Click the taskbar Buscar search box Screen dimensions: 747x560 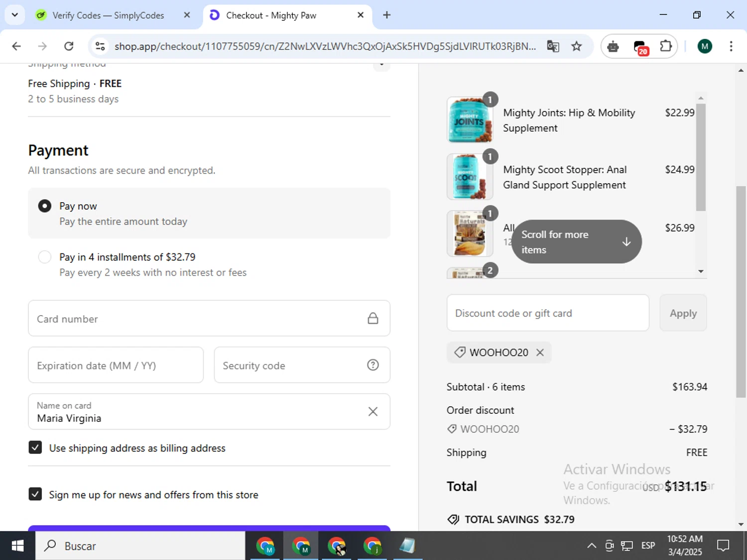click(140, 546)
